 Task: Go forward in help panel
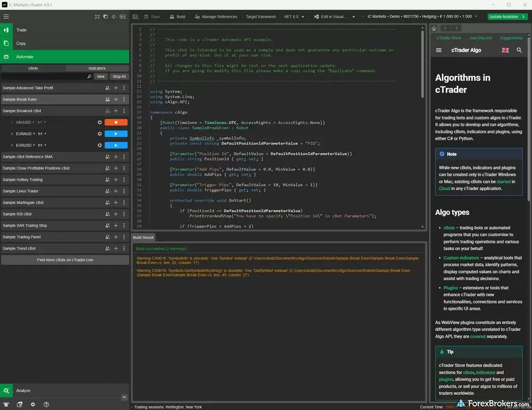(x=456, y=28)
